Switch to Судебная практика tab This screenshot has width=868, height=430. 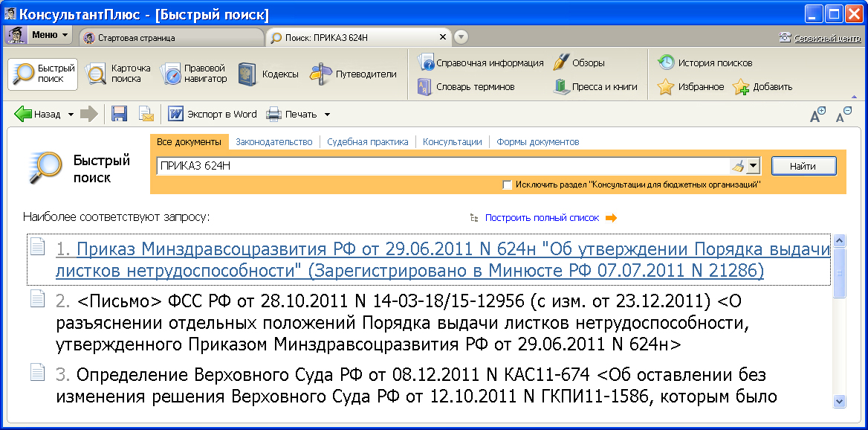[x=368, y=142]
